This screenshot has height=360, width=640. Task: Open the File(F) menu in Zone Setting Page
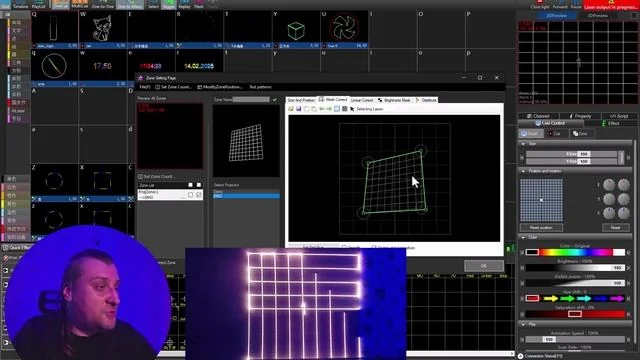point(145,87)
